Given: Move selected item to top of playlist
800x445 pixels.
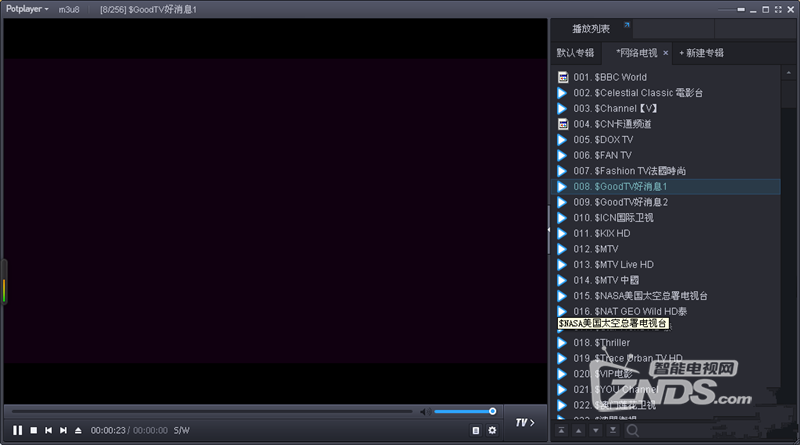Looking at the screenshot, I should click(x=561, y=431).
